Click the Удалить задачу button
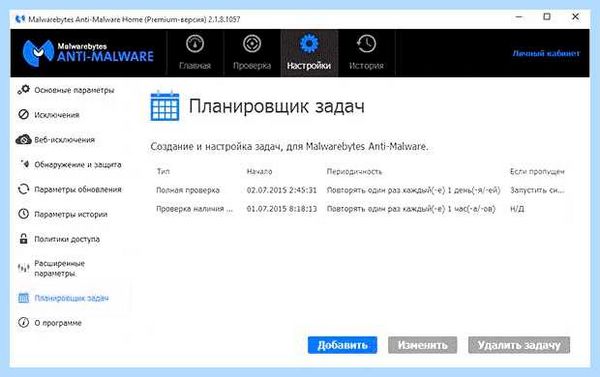This screenshot has height=377, width=600. click(519, 345)
